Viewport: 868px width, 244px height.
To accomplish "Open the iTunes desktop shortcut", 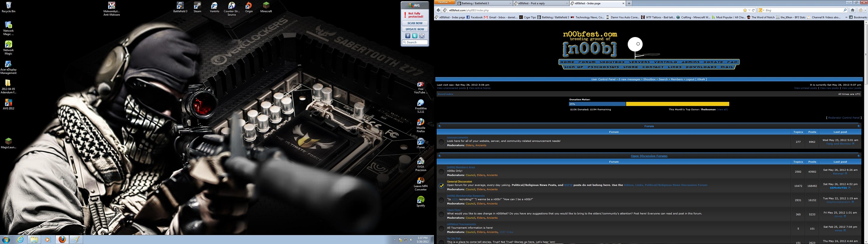I will 420,143.
